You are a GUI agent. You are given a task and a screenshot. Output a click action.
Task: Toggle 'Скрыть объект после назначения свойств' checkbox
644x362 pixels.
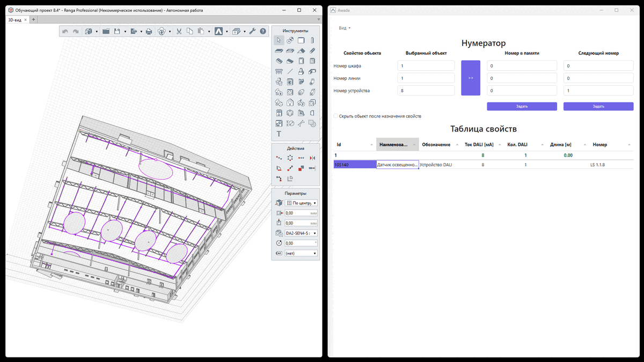pyautogui.click(x=336, y=116)
